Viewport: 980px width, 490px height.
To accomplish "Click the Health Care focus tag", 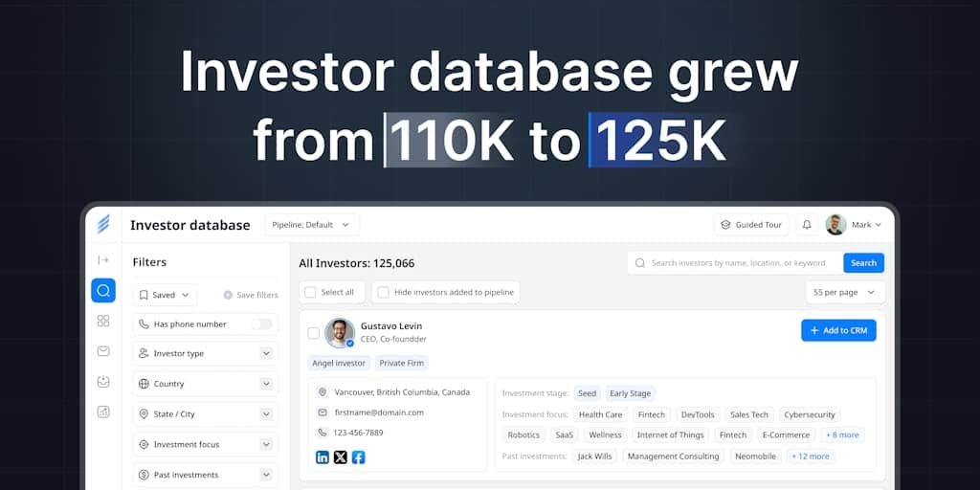I will (601, 415).
